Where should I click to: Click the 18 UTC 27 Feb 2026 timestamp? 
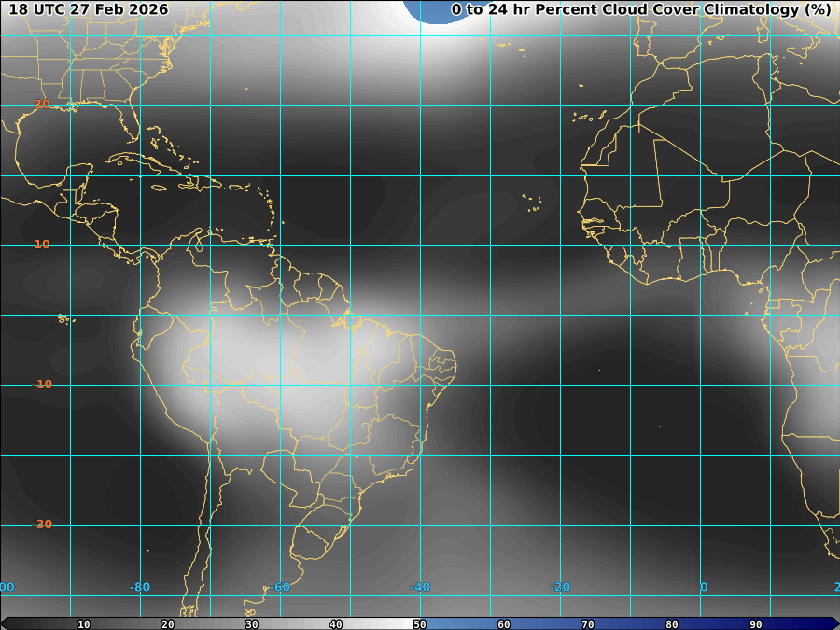coord(89,10)
